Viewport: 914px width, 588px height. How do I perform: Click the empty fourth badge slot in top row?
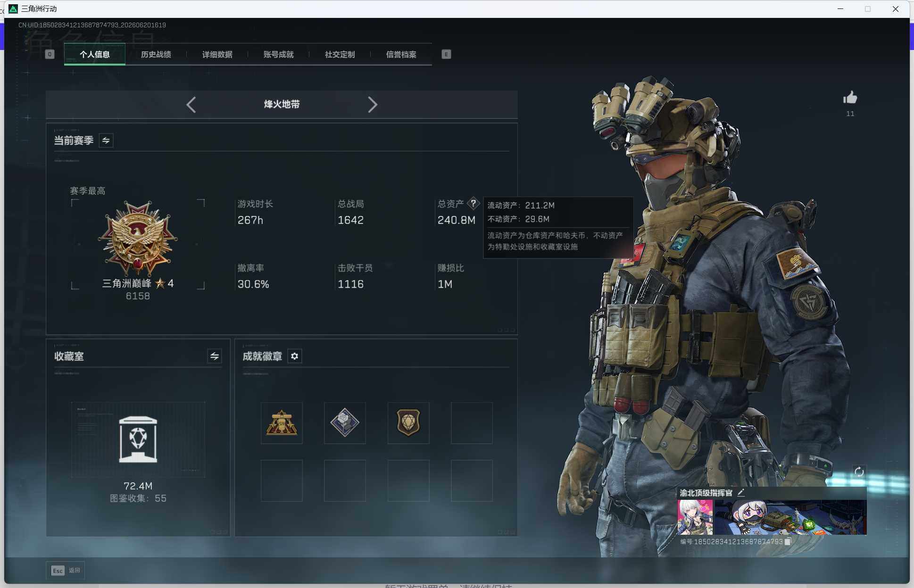(472, 423)
